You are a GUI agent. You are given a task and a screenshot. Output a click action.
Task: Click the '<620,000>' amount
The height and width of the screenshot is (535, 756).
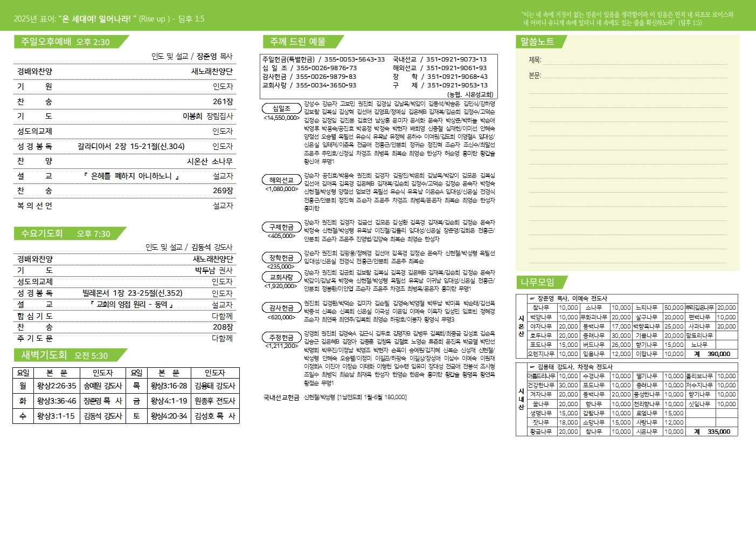coord(281,317)
